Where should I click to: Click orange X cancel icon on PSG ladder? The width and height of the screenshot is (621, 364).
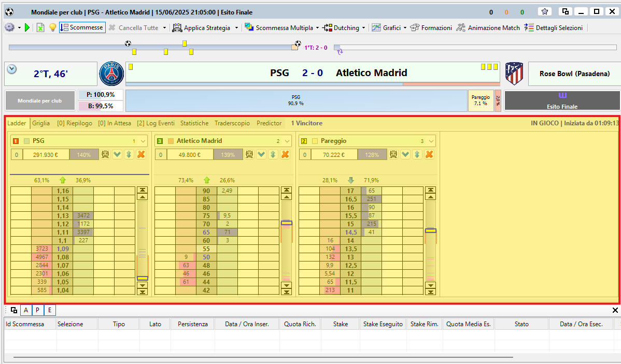141,154
